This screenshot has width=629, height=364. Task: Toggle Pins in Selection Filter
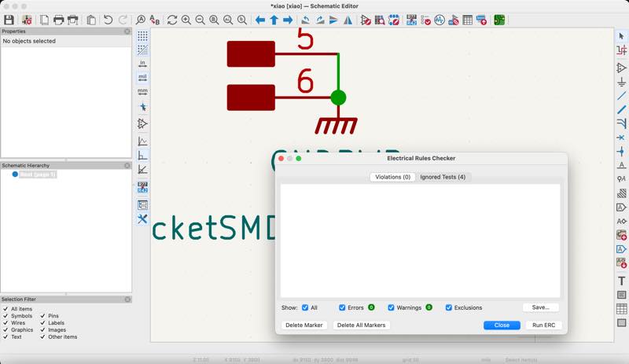point(42,316)
